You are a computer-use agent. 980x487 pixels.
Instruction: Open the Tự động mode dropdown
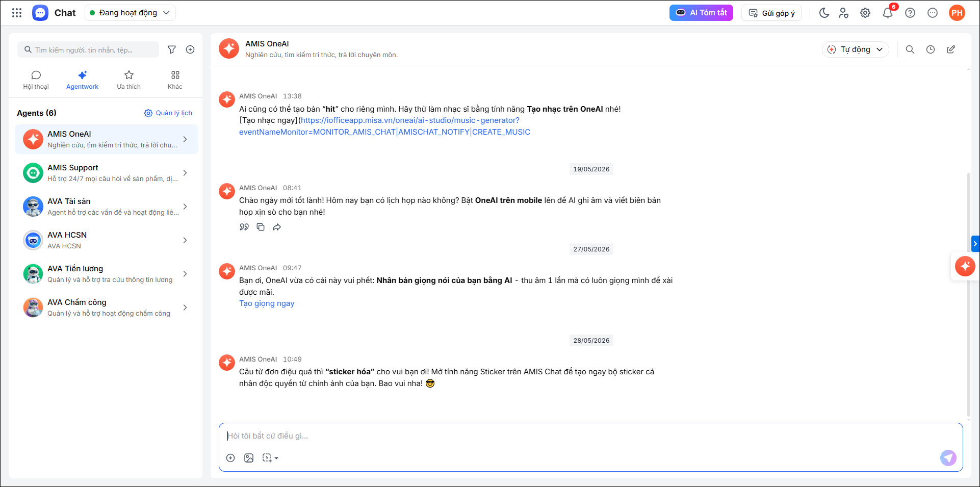855,49
